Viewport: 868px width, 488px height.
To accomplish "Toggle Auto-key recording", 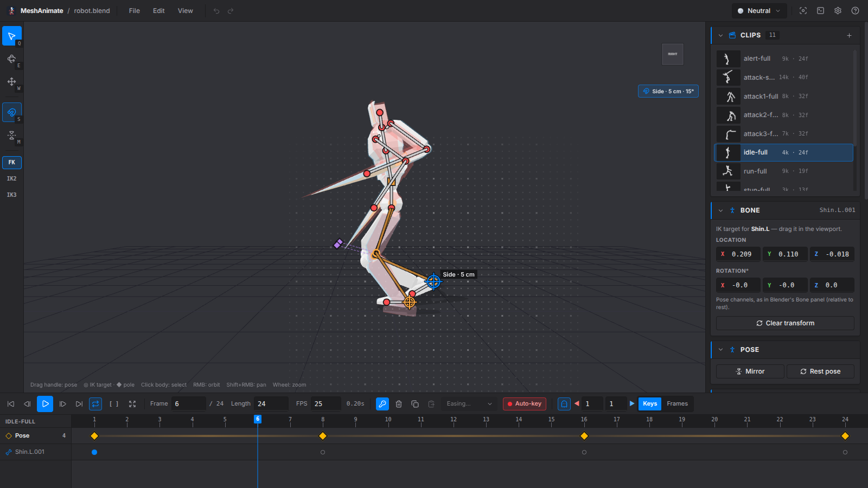I will tap(525, 404).
